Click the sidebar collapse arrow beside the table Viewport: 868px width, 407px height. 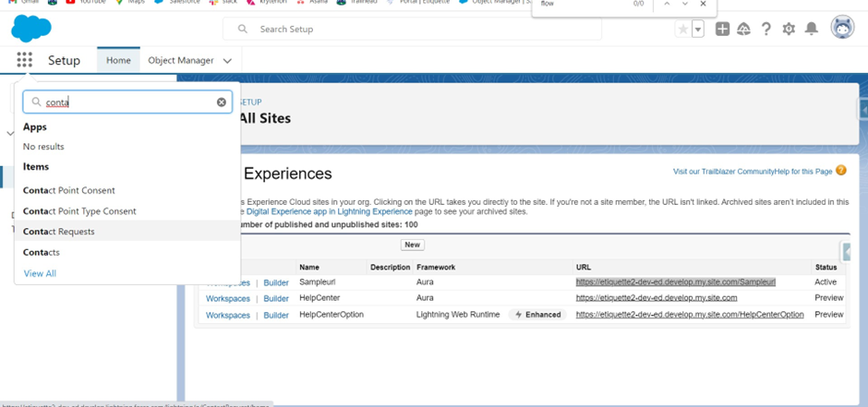coord(846,252)
